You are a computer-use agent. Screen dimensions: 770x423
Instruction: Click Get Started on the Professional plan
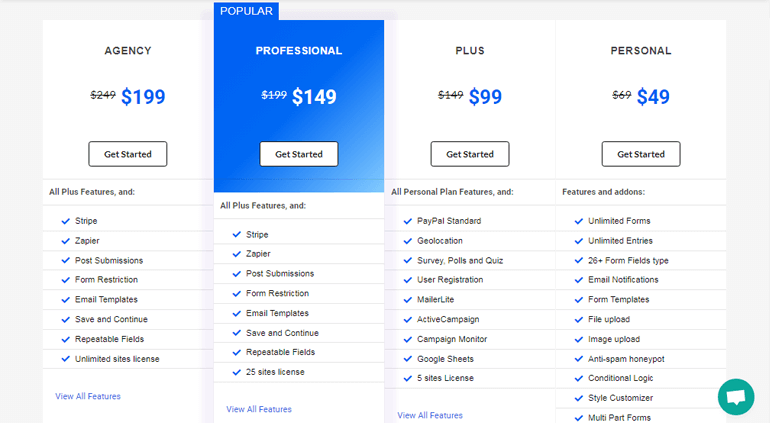[299, 154]
